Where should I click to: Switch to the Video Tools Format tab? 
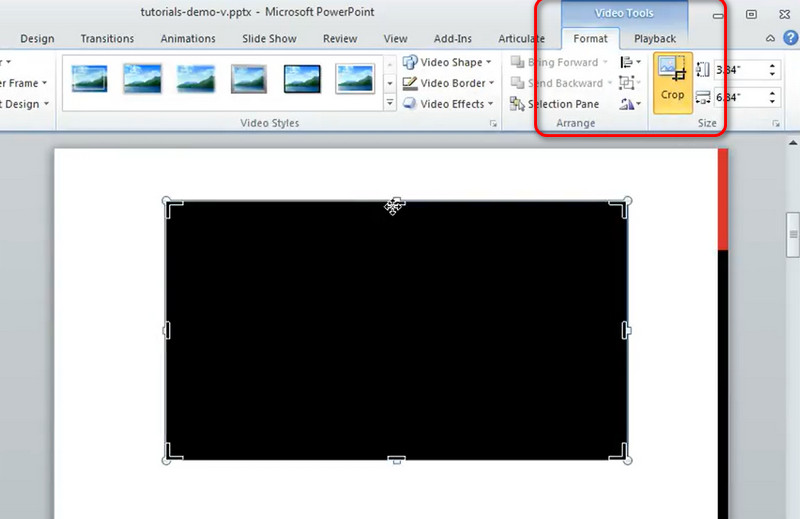click(x=590, y=39)
